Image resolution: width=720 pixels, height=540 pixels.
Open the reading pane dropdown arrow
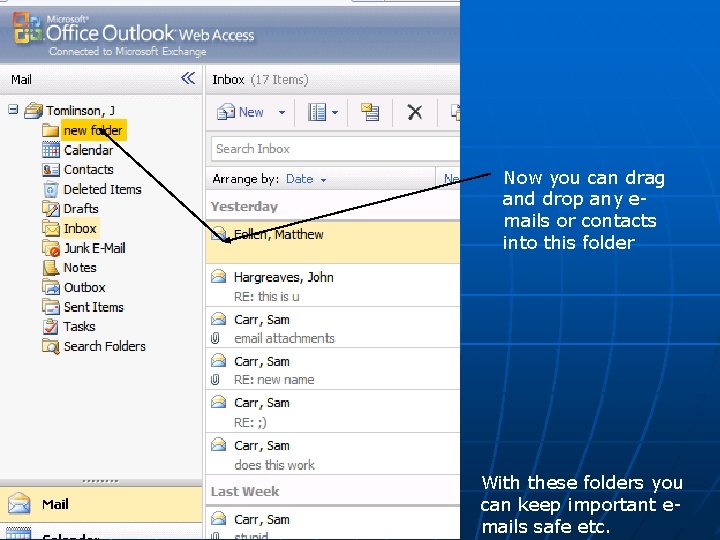pos(335,112)
